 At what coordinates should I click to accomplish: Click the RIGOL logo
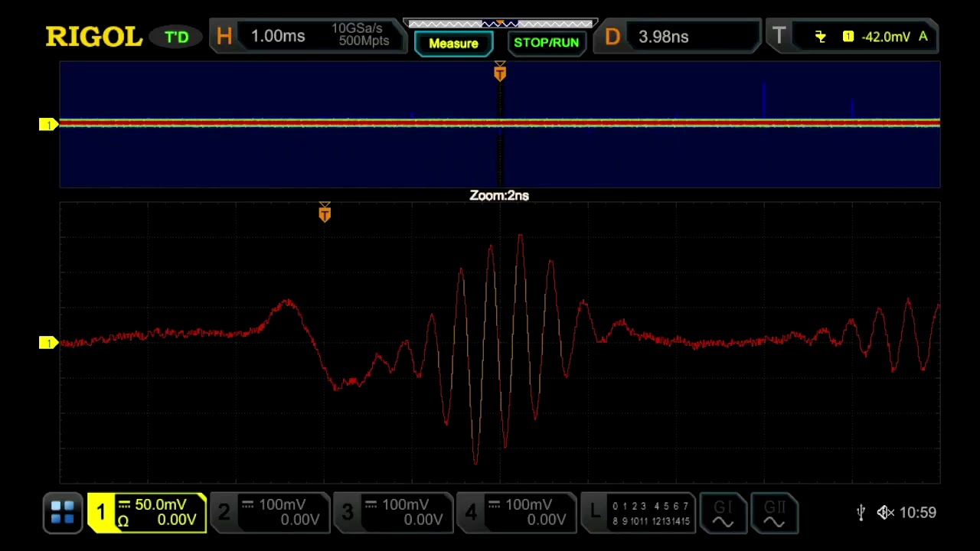click(93, 37)
